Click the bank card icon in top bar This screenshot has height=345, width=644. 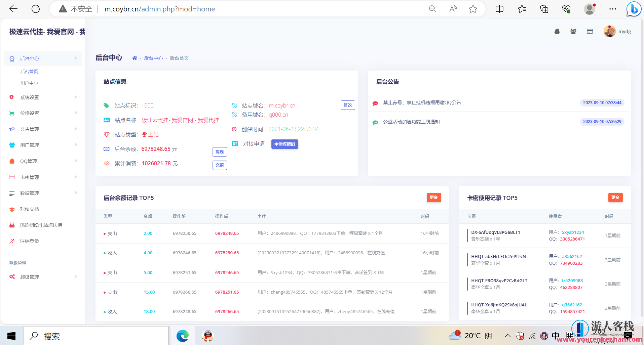(590, 31)
